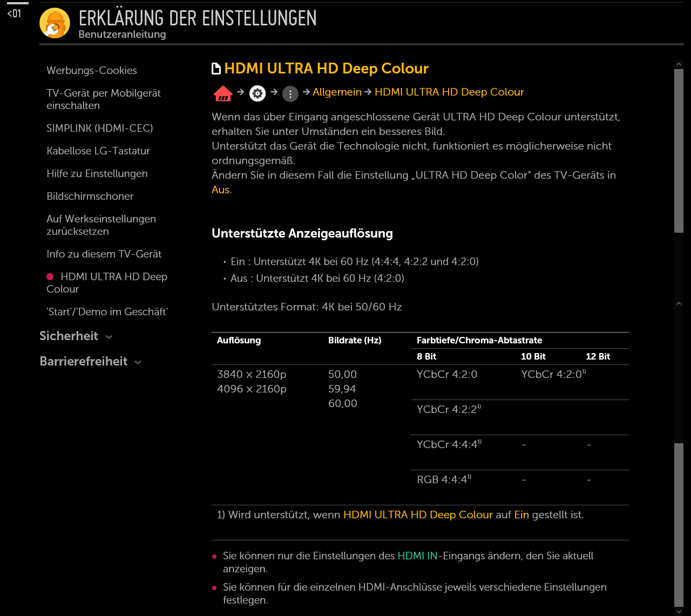
Task: Click the YCbCr 4:4:4 table cell
Action: [449, 444]
